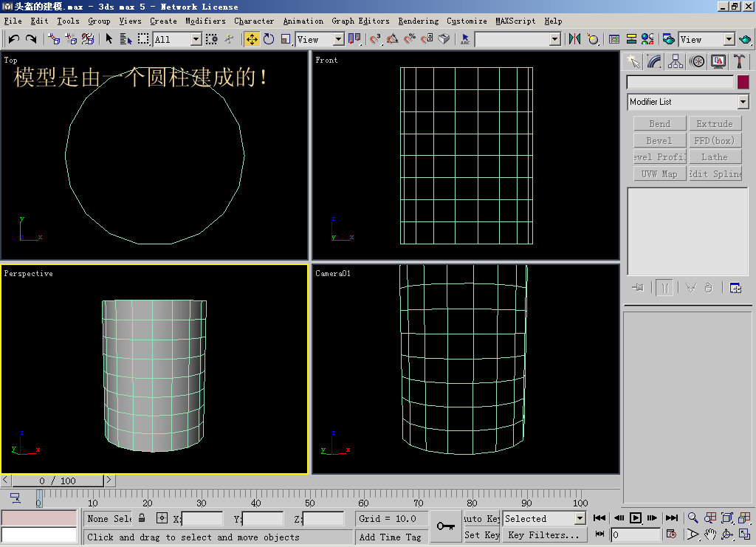The height and width of the screenshot is (547, 756).
Task: Toggle the 3D Snaps magnet
Action: click(x=376, y=39)
